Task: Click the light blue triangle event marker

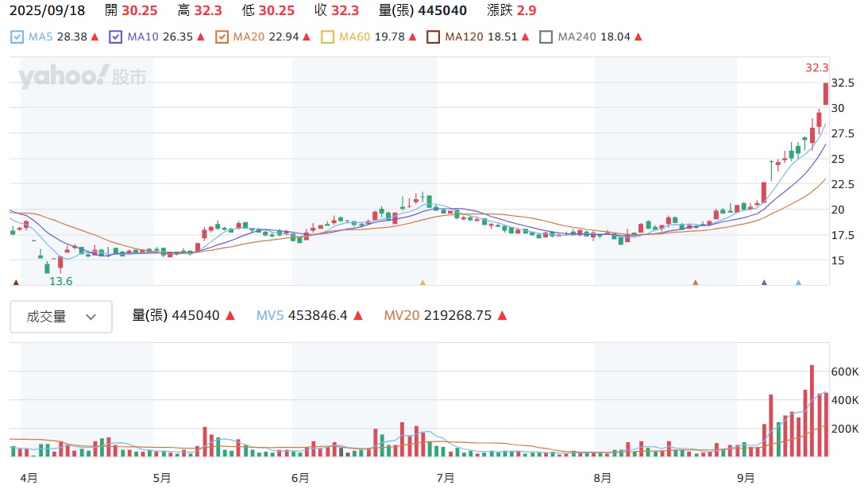Action: point(798,282)
